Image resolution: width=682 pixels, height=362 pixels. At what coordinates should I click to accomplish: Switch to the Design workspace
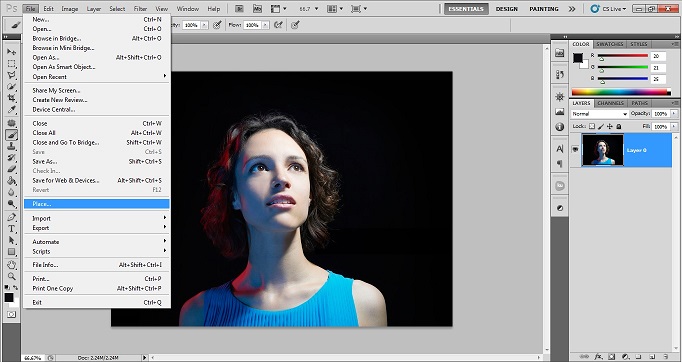(x=507, y=9)
